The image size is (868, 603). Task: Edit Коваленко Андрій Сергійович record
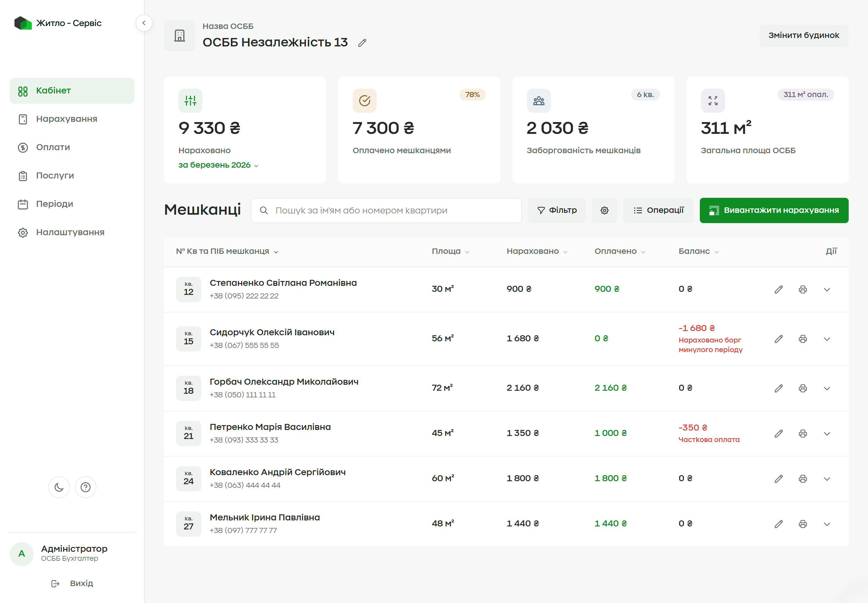point(778,479)
